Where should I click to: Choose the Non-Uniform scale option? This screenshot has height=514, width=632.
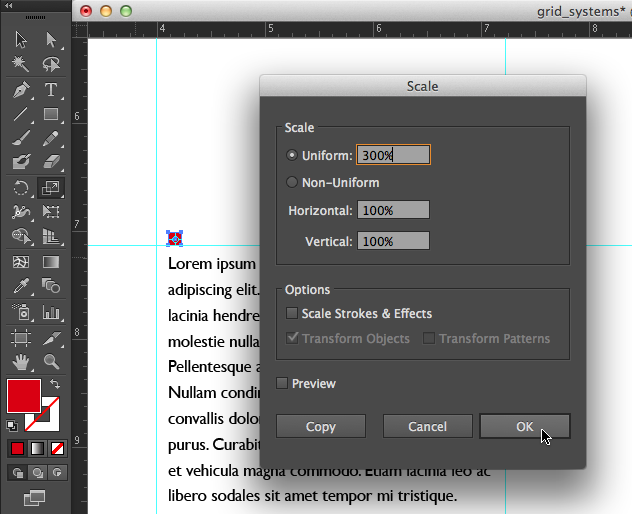(292, 183)
